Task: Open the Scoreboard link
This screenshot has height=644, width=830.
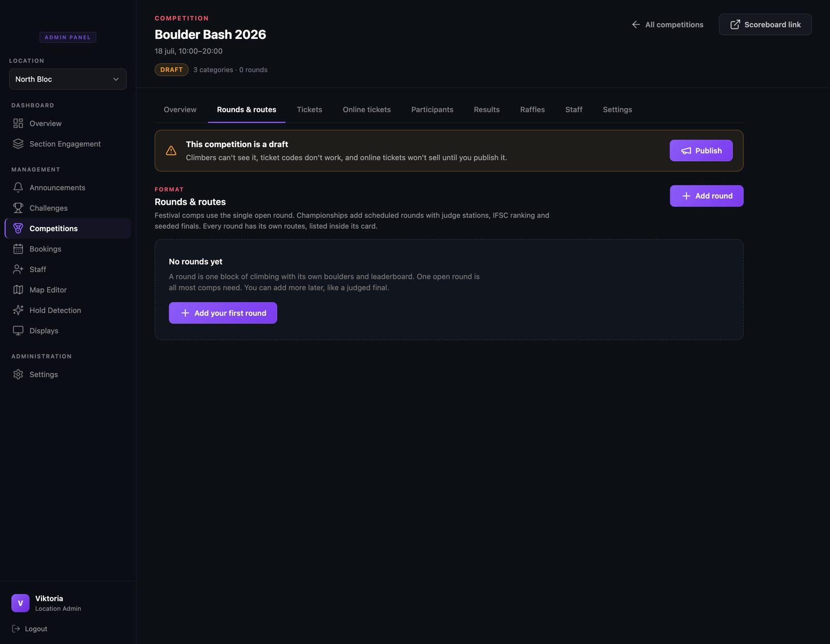Action: pyautogui.click(x=765, y=24)
